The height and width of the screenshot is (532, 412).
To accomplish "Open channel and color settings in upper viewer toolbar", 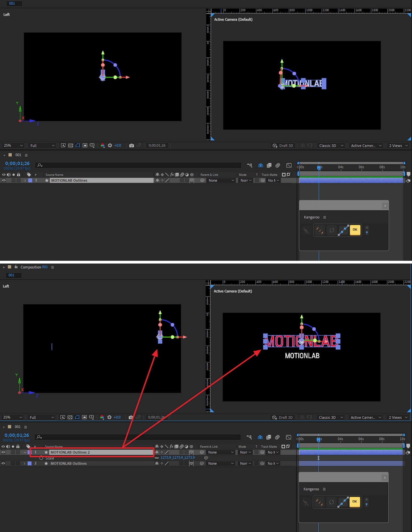I will (x=102, y=145).
